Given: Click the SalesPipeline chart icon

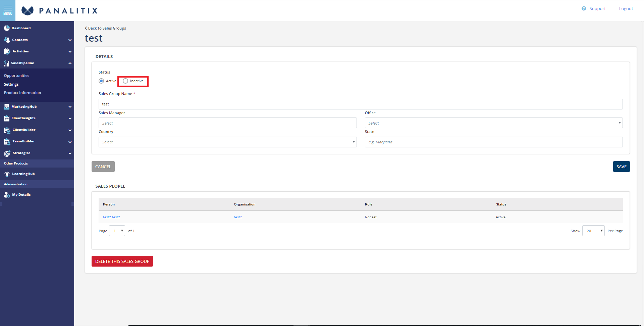Looking at the screenshot, I should [x=6, y=63].
